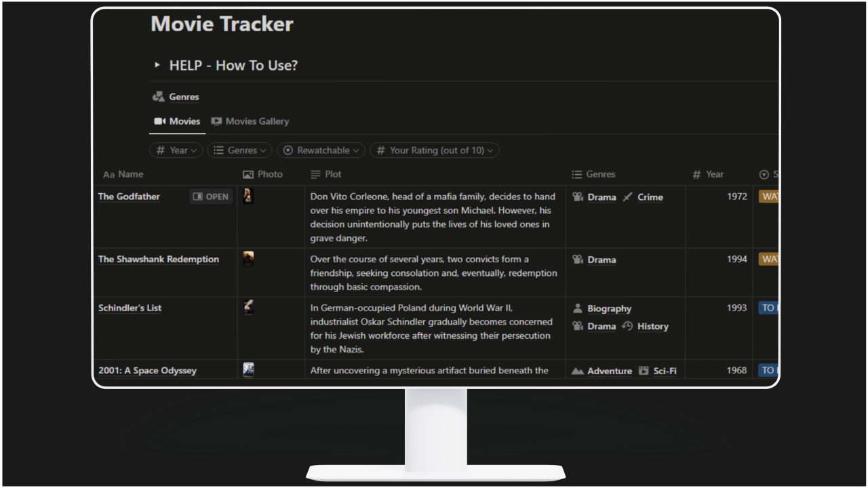Open the Genres filter dropdown
868x488 pixels.
click(239, 150)
